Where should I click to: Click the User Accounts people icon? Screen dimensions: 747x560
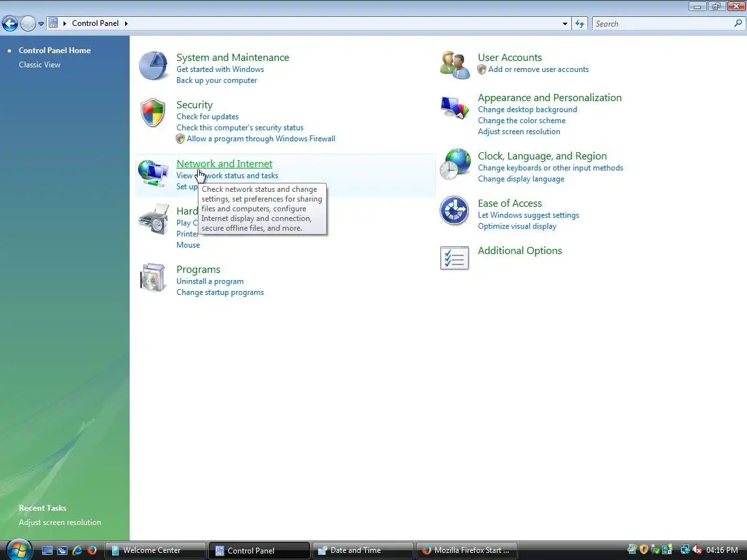pyautogui.click(x=455, y=65)
